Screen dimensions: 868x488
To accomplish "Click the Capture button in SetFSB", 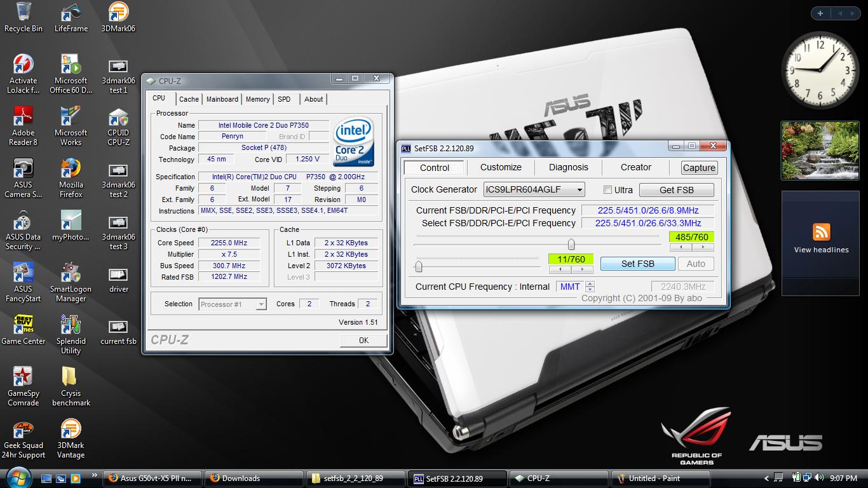I will pyautogui.click(x=699, y=168).
